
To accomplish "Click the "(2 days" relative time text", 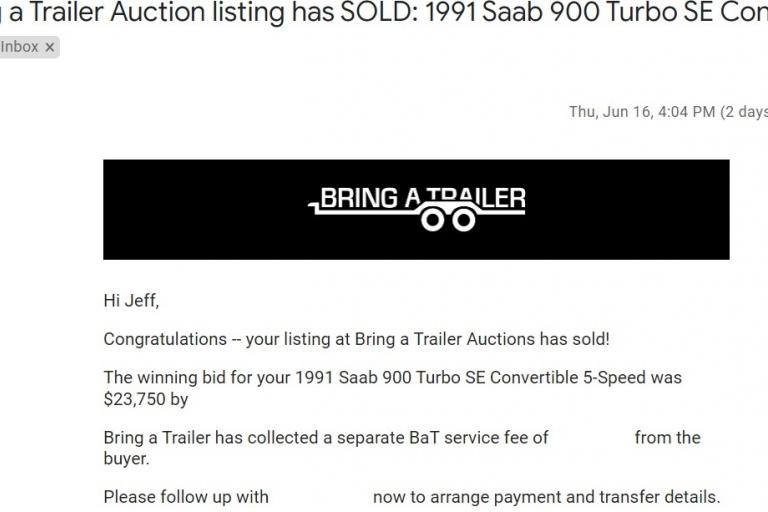I will 744,112.
